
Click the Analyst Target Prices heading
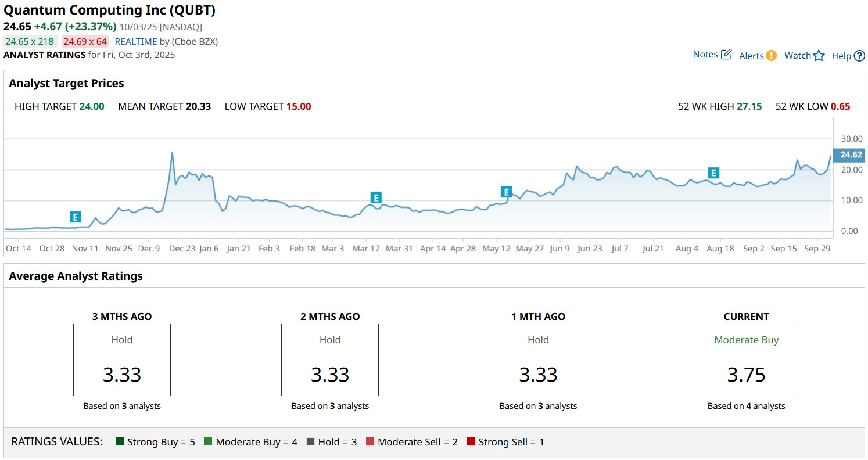(x=66, y=83)
